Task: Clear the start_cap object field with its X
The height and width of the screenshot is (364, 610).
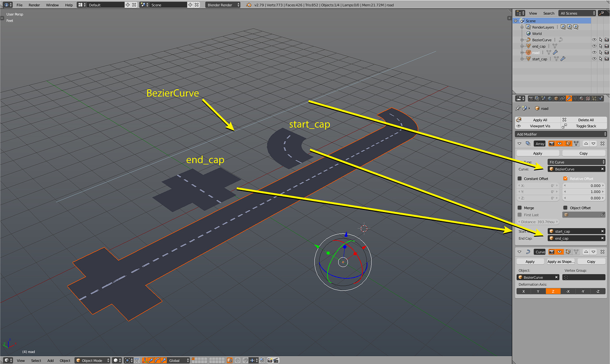Action: point(602,231)
